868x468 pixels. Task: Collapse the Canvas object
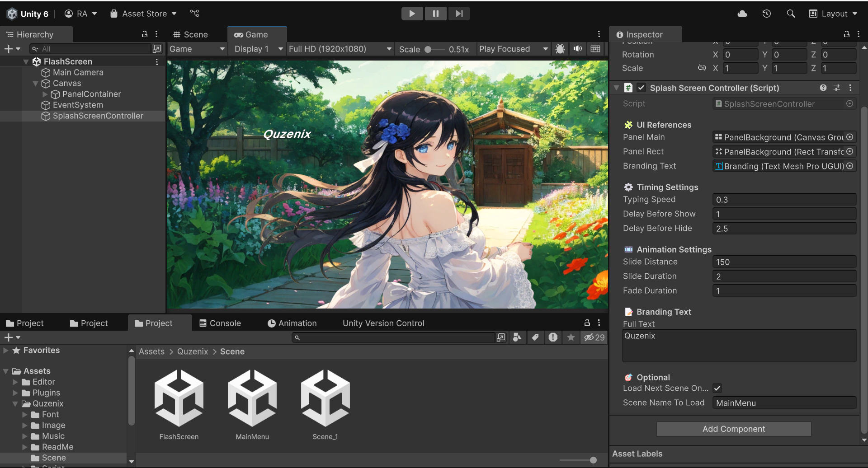36,84
